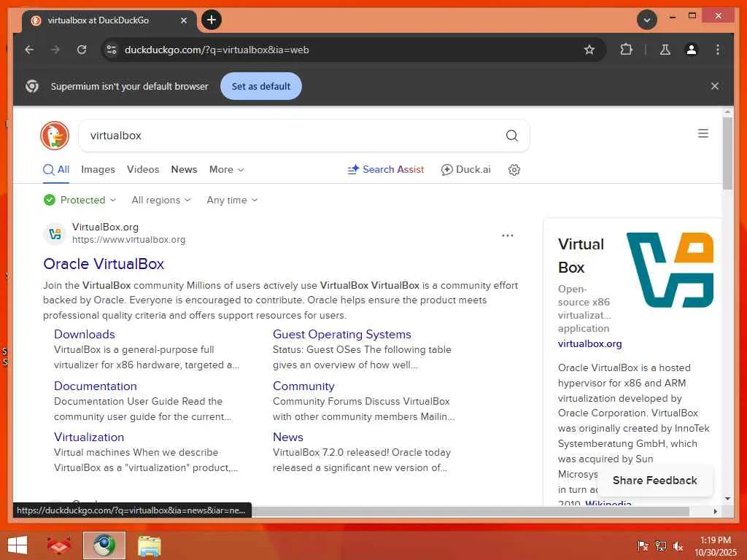Click the muted volume tray icon
The height and width of the screenshot is (560, 747).
pos(678,546)
